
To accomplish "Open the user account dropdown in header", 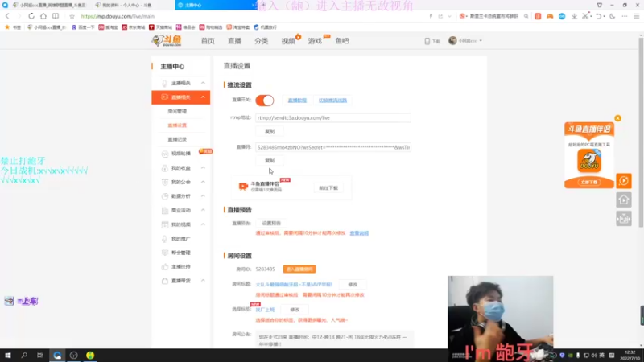I will click(465, 41).
